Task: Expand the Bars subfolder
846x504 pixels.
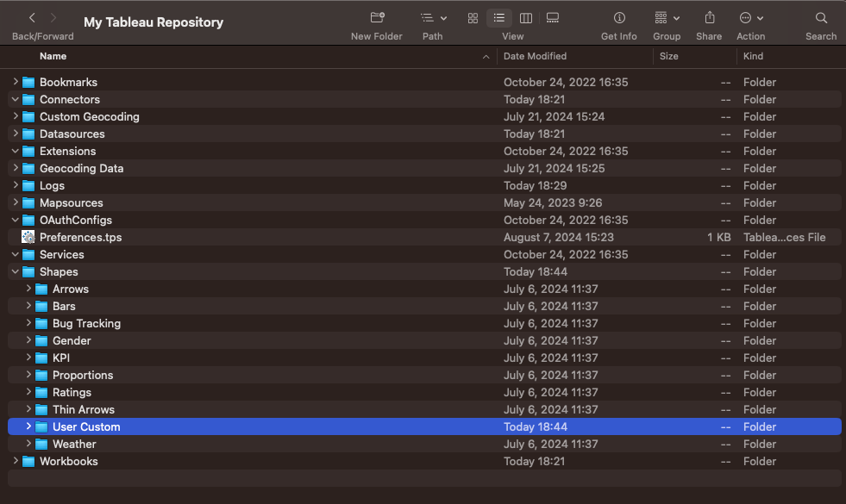Action: [x=28, y=306]
